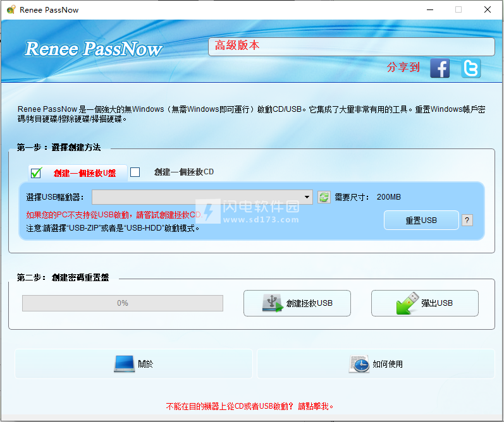Open the 選擇USB驅動器 dropdown
The width and height of the screenshot is (504, 422).
click(202, 197)
